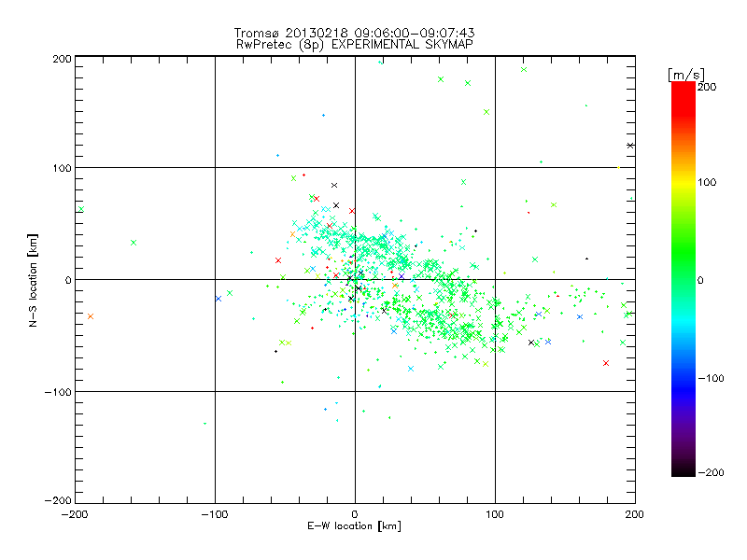Click the x-axis tick label "-100"

tap(215, 514)
